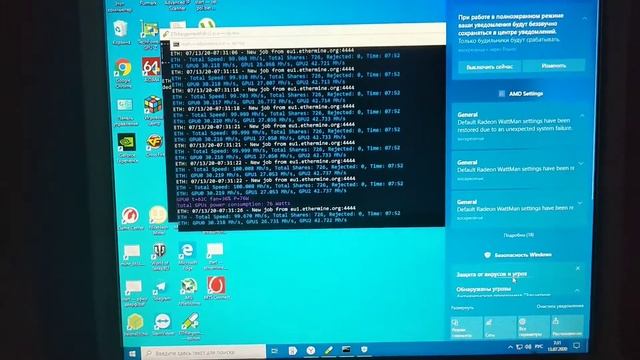Open the AIDA64 desktop shortcut

151,69
